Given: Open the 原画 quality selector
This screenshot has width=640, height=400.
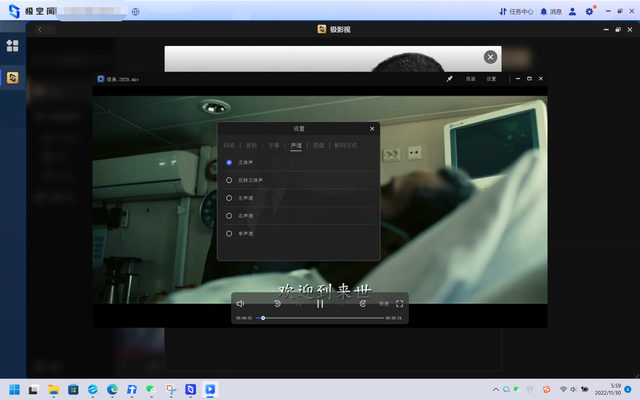Looking at the screenshot, I should coord(470,78).
